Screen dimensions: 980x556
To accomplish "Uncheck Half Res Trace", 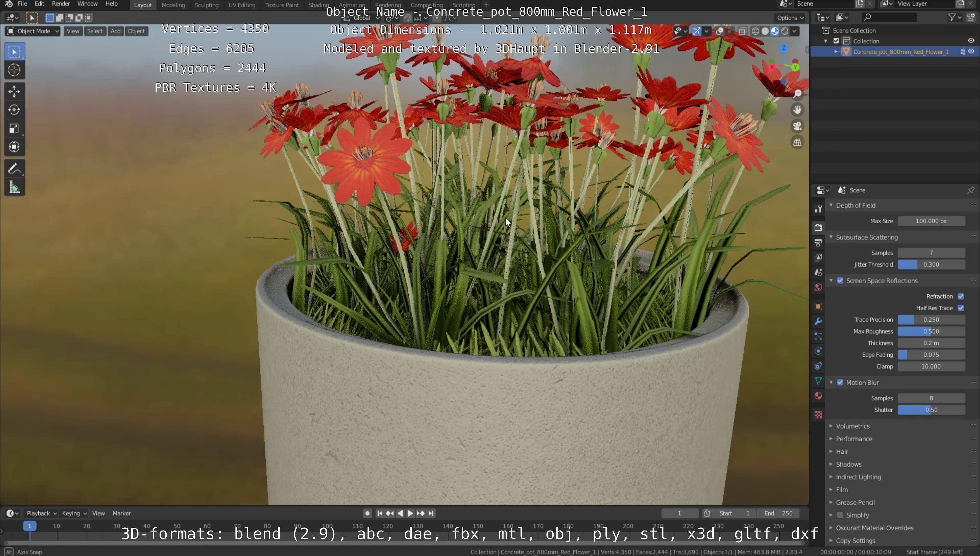I will (x=961, y=308).
